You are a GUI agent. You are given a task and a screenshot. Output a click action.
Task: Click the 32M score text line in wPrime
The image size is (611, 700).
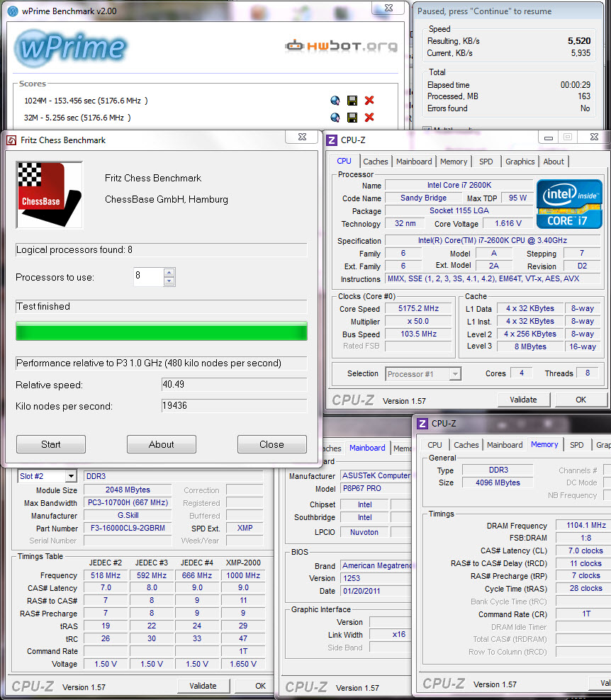[x=77, y=118]
